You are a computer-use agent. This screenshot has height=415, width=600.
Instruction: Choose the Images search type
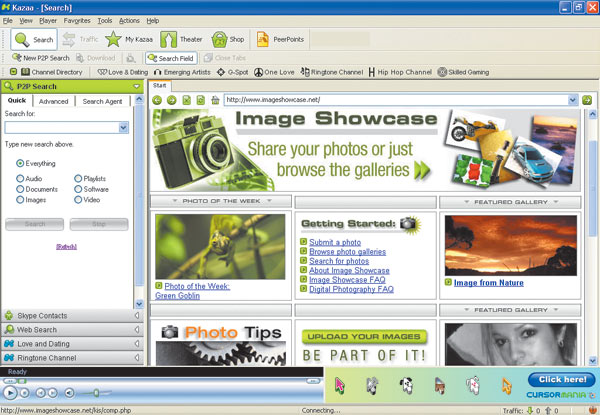click(20, 199)
